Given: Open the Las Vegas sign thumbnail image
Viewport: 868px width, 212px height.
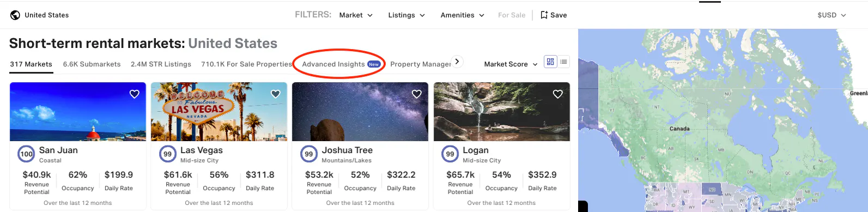Looking at the screenshot, I should pos(219,112).
